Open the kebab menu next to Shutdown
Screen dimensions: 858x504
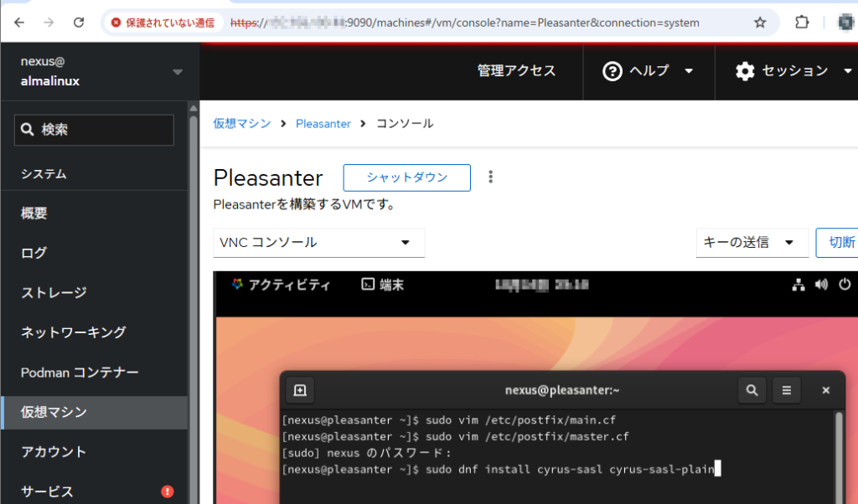[x=491, y=177]
